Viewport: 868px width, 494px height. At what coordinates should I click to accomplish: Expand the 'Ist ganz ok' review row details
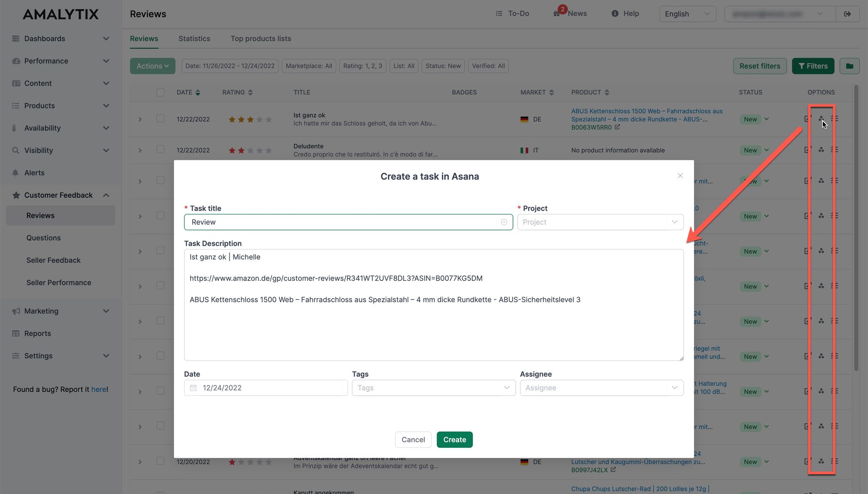(140, 119)
